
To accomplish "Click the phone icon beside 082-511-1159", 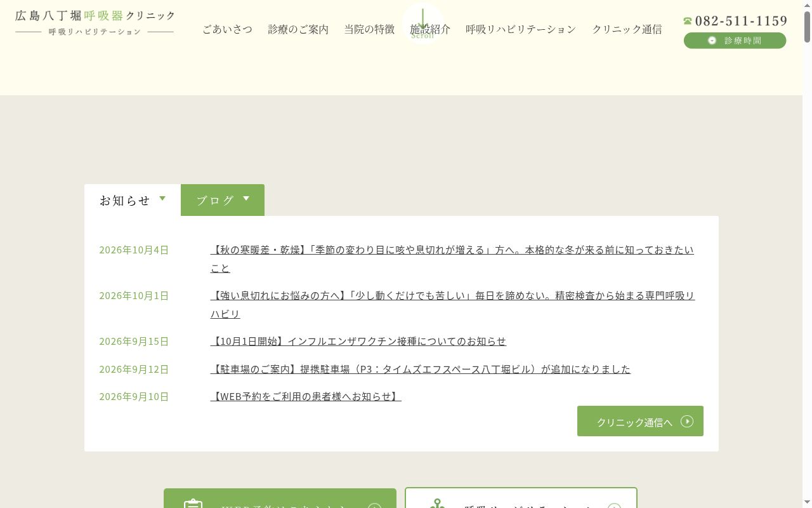I will [688, 21].
